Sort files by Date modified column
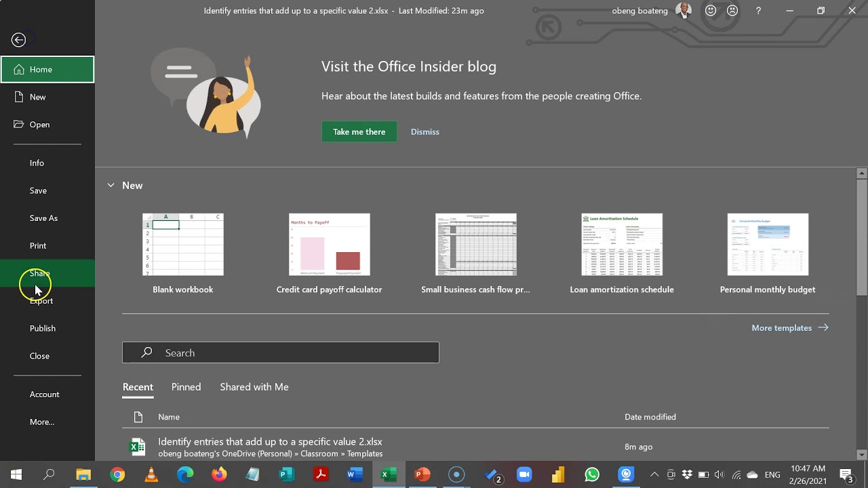This screenshot has height=488, width=868. tap(650, 417)
